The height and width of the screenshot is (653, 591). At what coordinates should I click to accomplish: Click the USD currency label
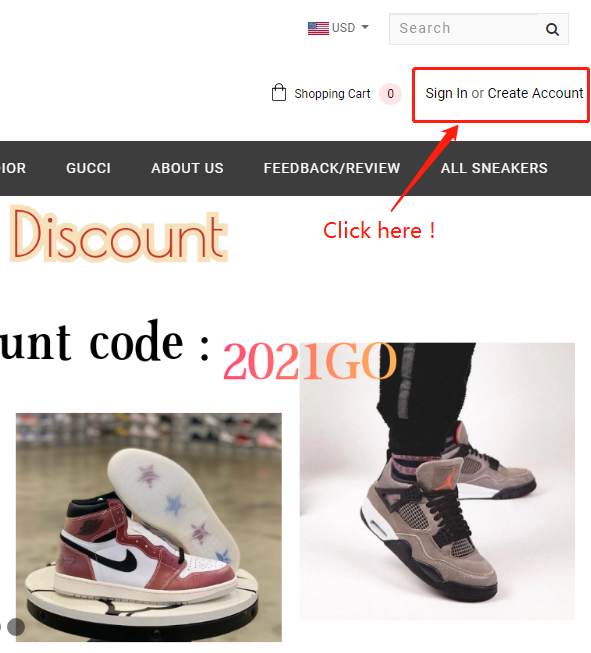pos(343,28)
